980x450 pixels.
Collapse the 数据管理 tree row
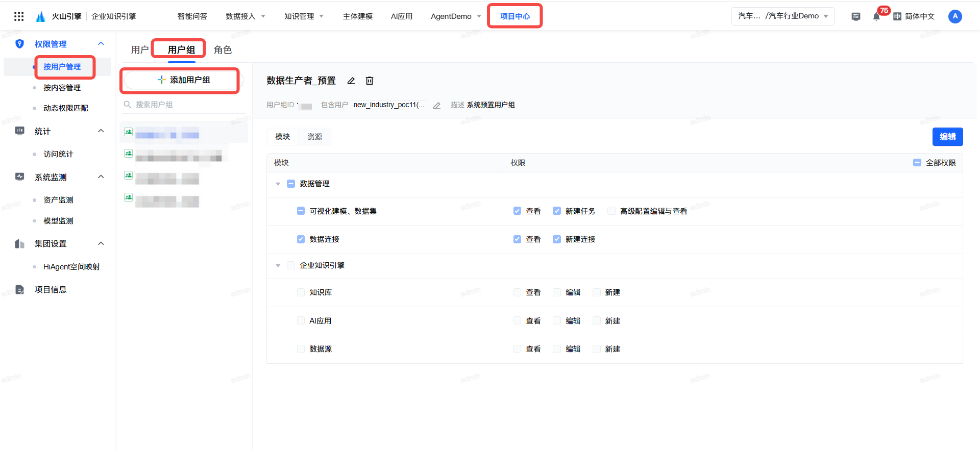tap(278, 184)
